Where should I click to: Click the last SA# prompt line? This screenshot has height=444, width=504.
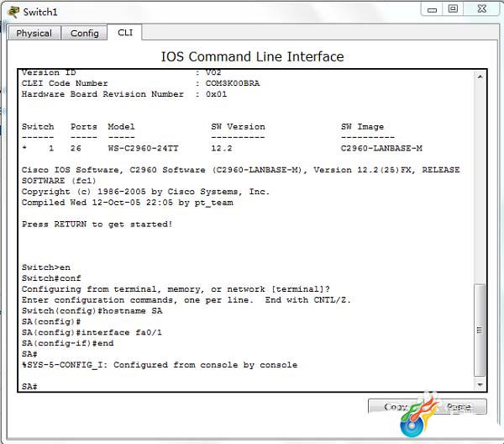[29, 387]
